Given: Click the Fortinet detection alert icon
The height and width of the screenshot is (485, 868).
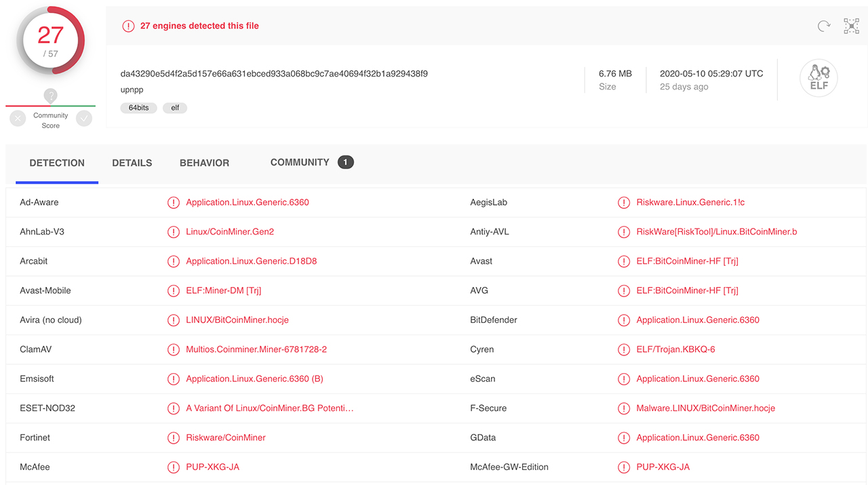Looking at the screenshot, I should (174, 438).
